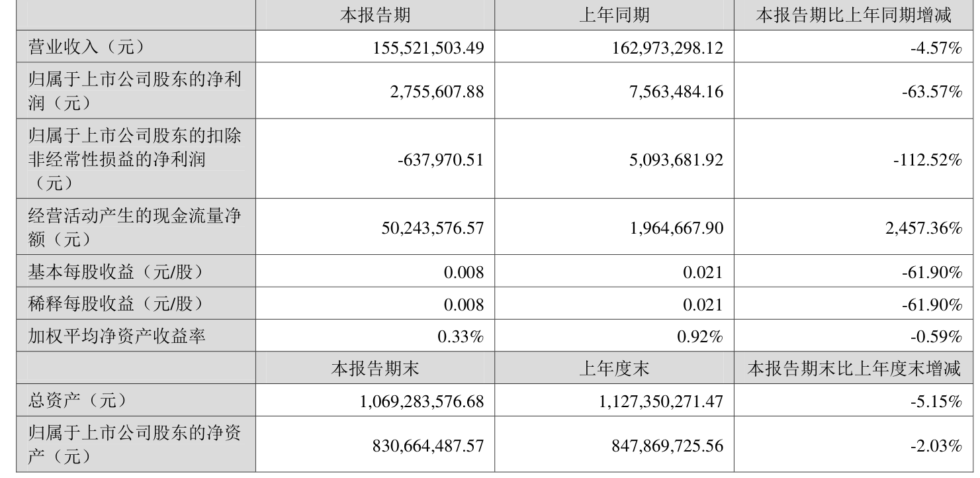
Task: Select the value 50,243,576.57
Action: [x=433, y=227]
